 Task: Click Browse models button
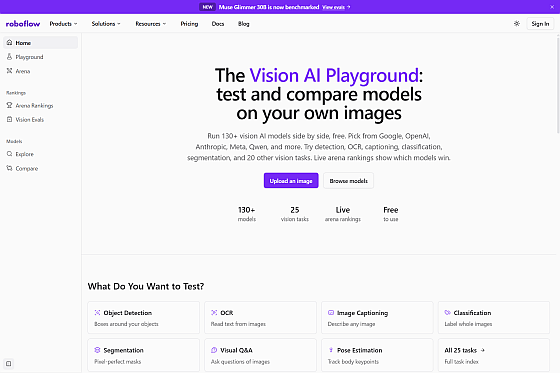[x=349, y=181]
